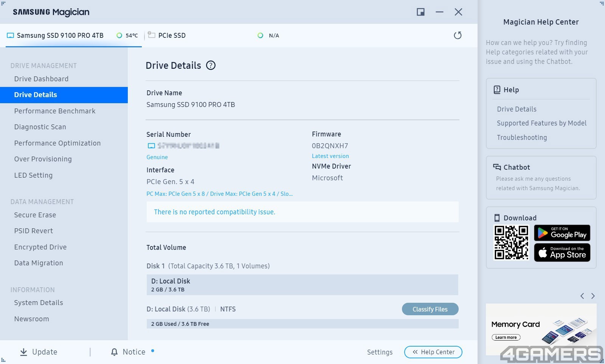This screenshot has width=605, height=364.
Task: Click the Update button
Action: [x=39, y=352]
